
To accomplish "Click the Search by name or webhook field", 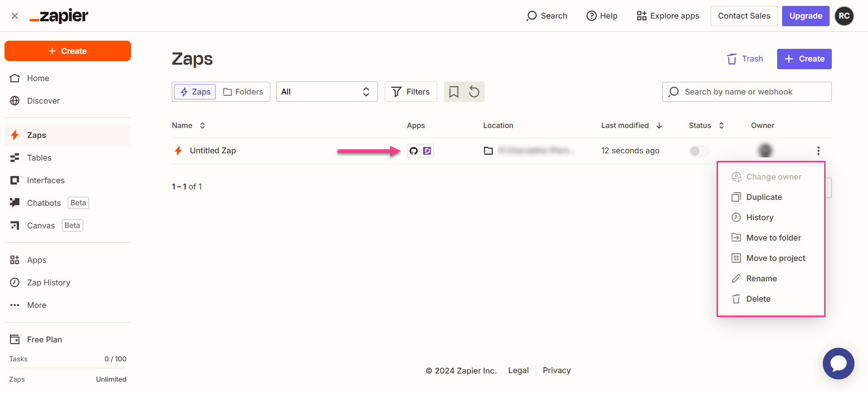I will point(747,92).
